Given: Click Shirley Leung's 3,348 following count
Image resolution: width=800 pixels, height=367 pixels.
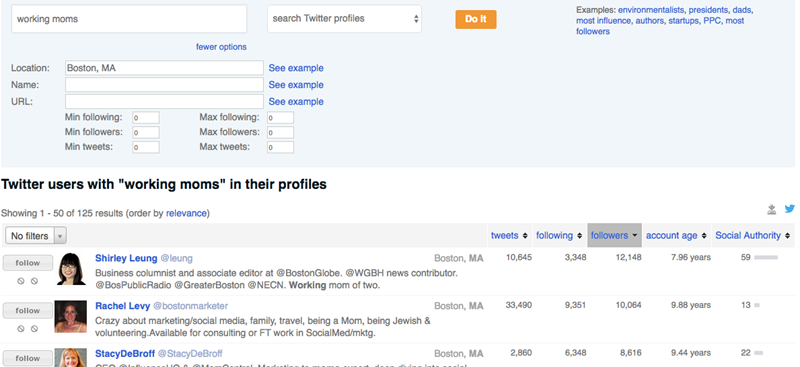Looking at the screenshot, I should pyautogui.click(x=576, y=257).
